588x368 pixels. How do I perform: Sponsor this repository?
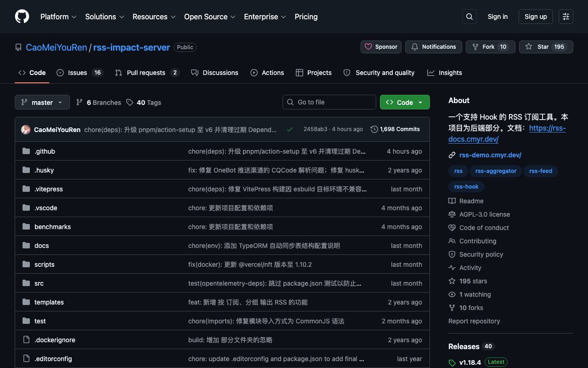coord(381,47)
